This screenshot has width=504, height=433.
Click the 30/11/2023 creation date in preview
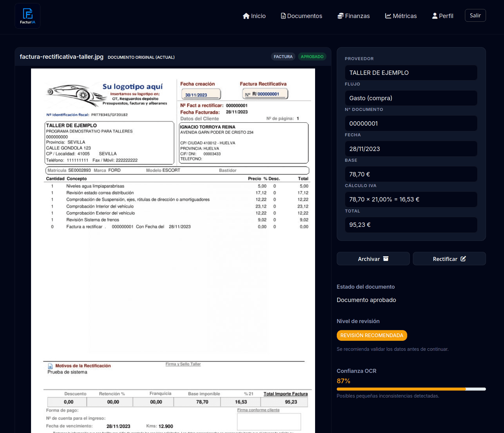[196, 95]
